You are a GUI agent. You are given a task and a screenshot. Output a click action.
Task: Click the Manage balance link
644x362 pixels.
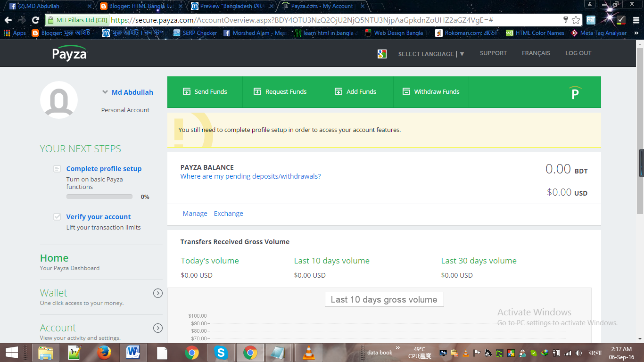195,214
